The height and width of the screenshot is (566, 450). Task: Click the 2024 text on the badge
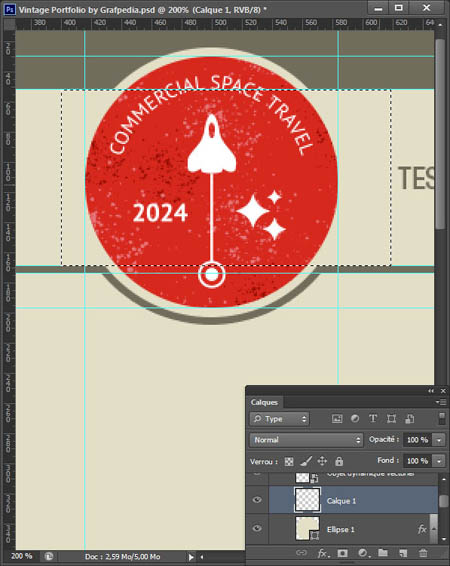tap(160, 213)
